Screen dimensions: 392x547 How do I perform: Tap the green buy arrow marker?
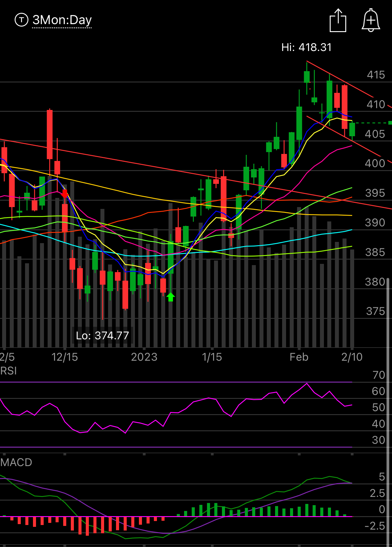pos(171,297)
